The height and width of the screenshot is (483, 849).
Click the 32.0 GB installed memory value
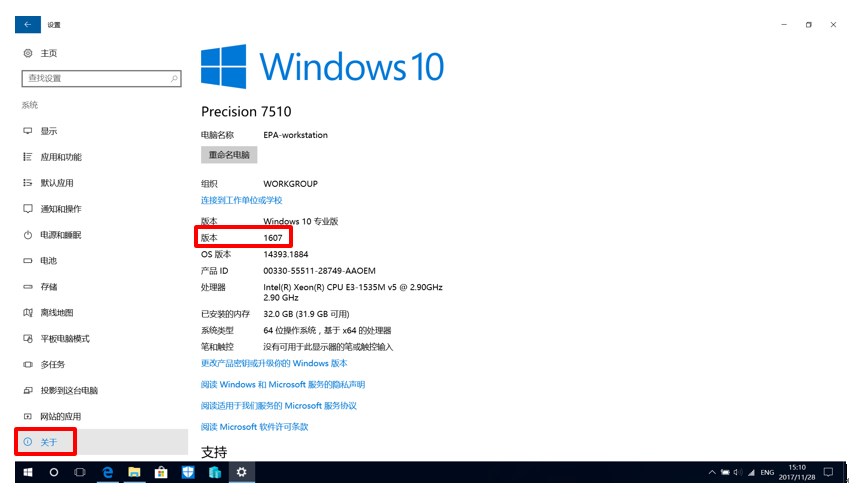tap(306, 314)
